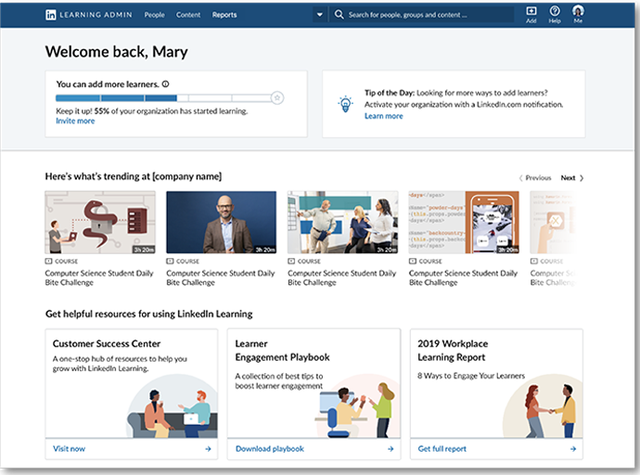This screenshot has width=640, height=475.
Task: Click the arrow icon beside Get full report
Action: (573, 449)
